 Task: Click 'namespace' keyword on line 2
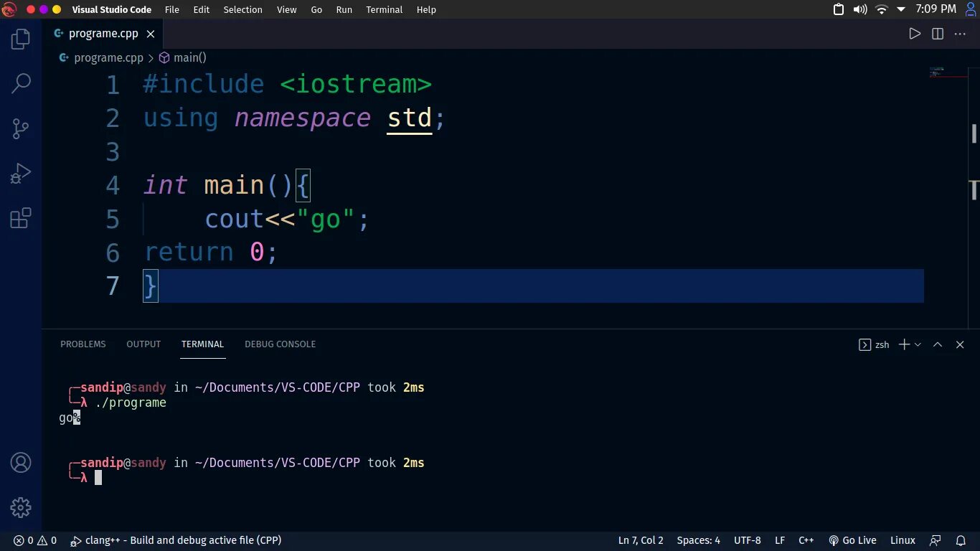302,118
